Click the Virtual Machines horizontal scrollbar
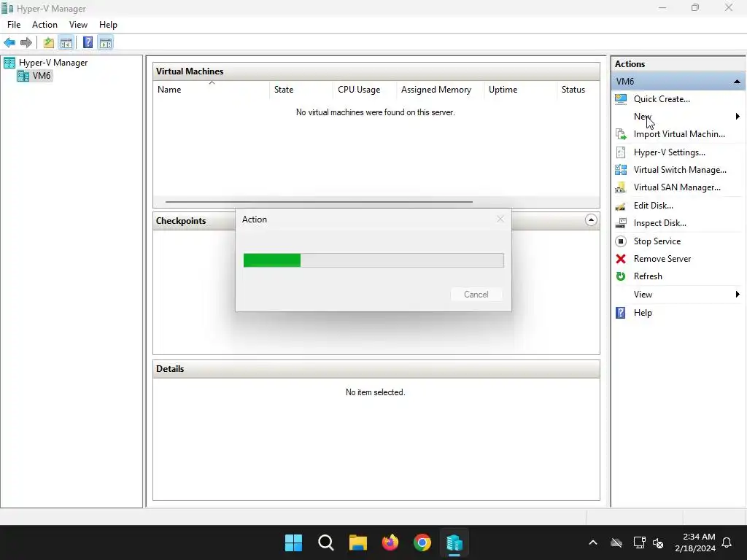The image size is (747, 560). (320, 202)
